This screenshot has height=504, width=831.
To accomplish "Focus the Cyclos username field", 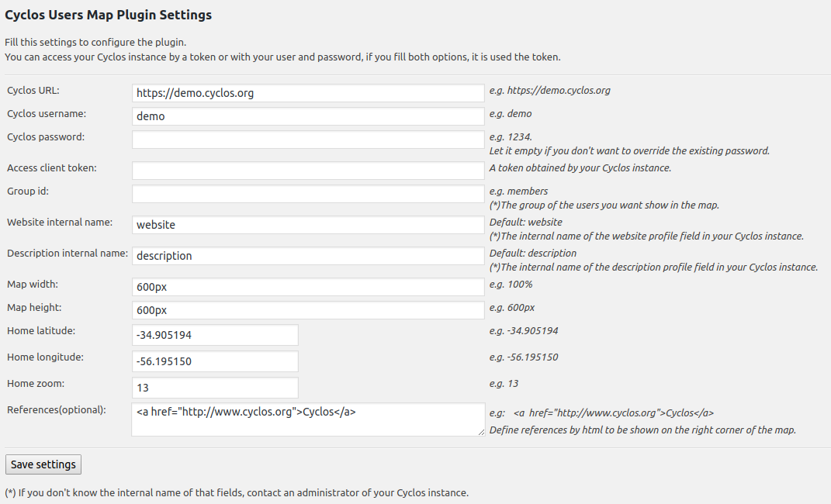I will pos(308,116).
